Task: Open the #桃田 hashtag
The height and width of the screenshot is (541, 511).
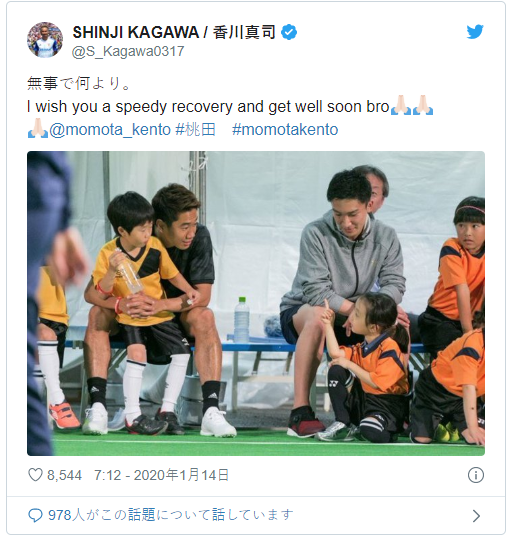Action: click(196, 130)
